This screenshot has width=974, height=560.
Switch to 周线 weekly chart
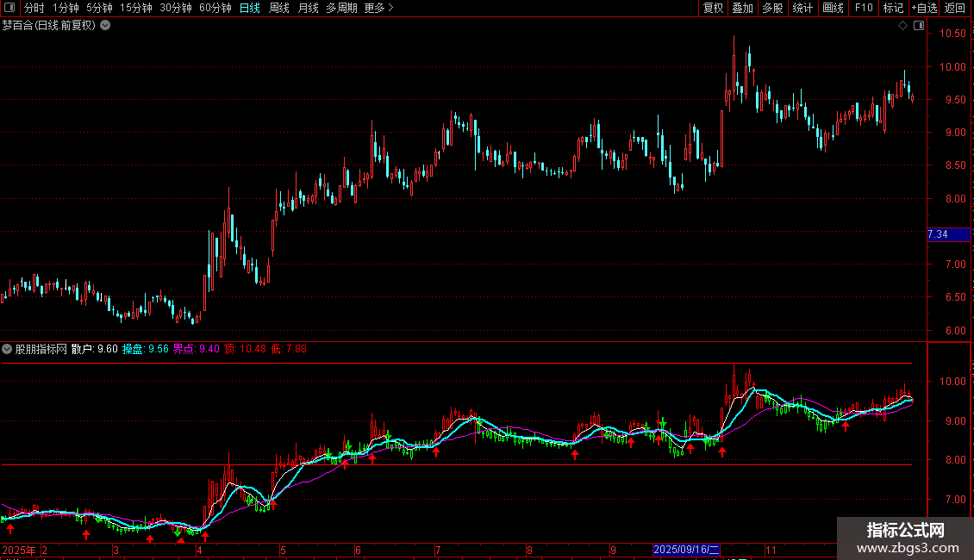pyautogui.click(x=279, y=8)
